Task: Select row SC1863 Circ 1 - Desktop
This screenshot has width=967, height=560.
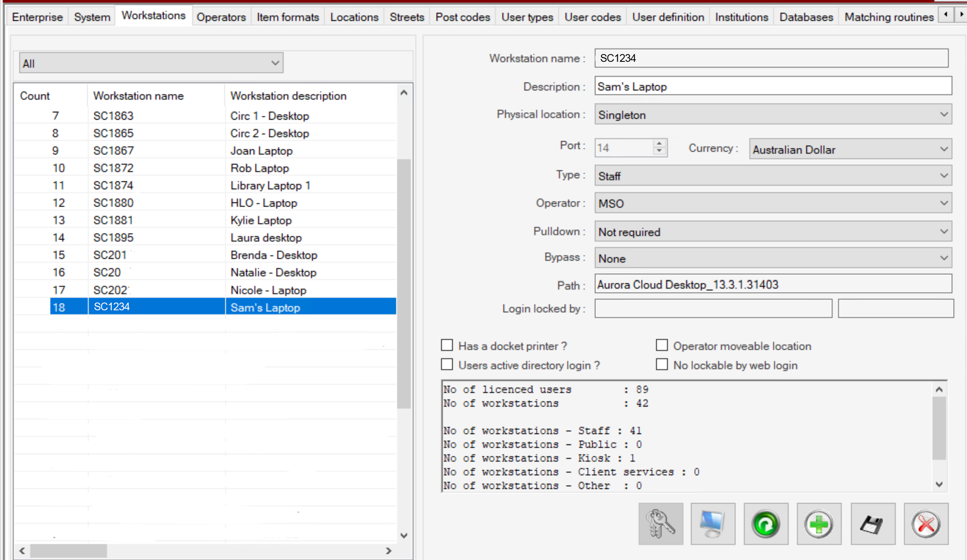Action: [205, 115]
